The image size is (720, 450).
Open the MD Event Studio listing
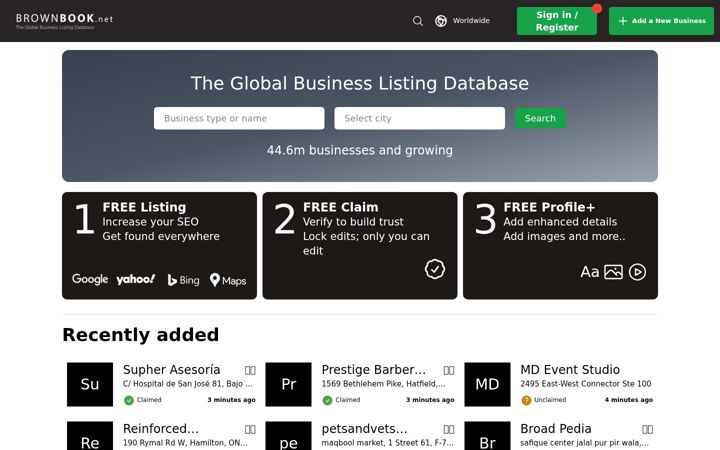[570, 370]
